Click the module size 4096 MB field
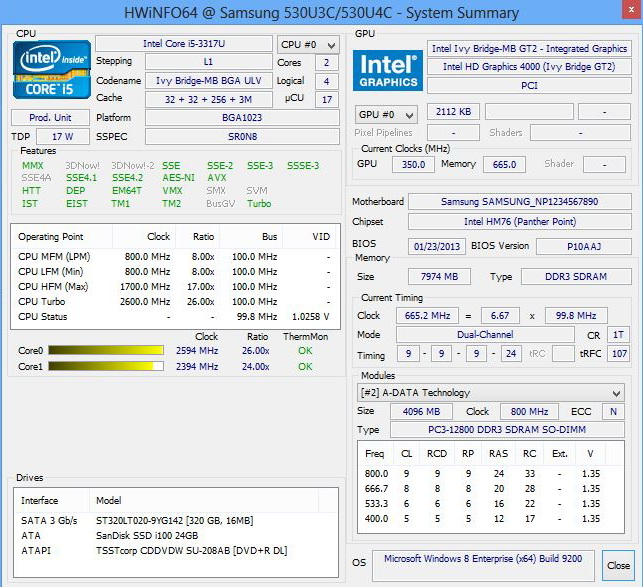This screenshot has height=587, width=643. click(421, 411)
